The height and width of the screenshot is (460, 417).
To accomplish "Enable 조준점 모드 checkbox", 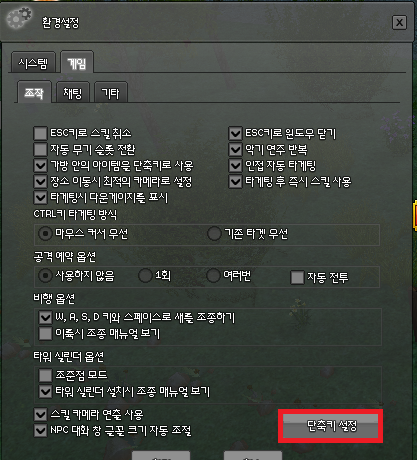I will [x=45, y=375].
